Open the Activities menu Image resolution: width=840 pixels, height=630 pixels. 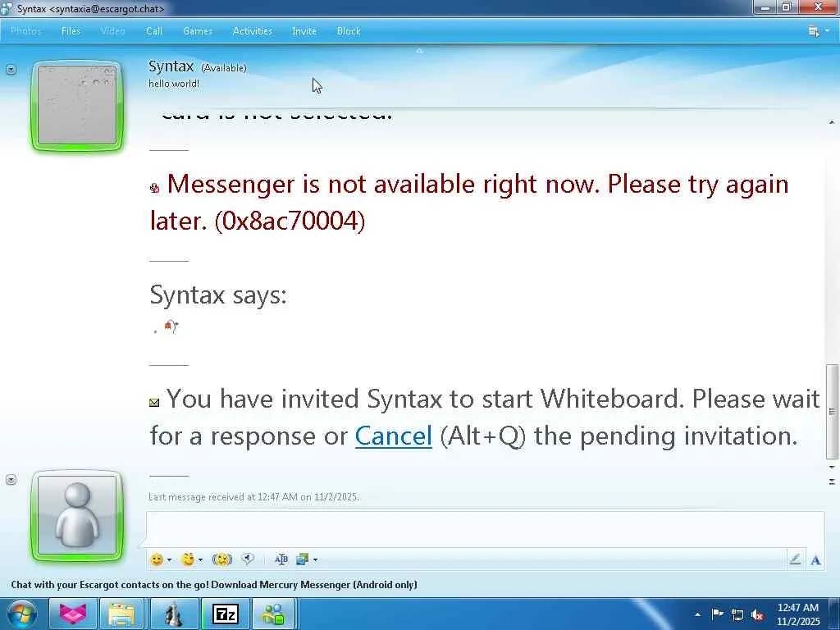(253, 31)
